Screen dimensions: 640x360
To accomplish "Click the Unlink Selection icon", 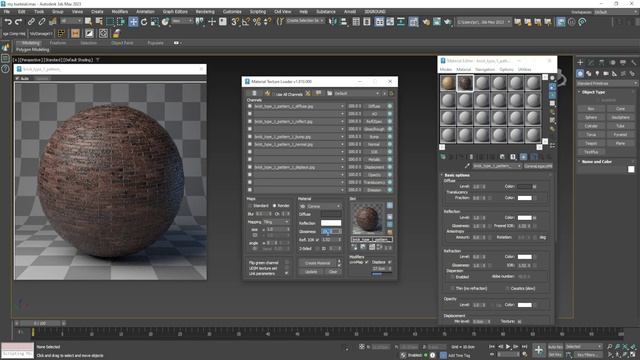I will click(x=42, y=22).
